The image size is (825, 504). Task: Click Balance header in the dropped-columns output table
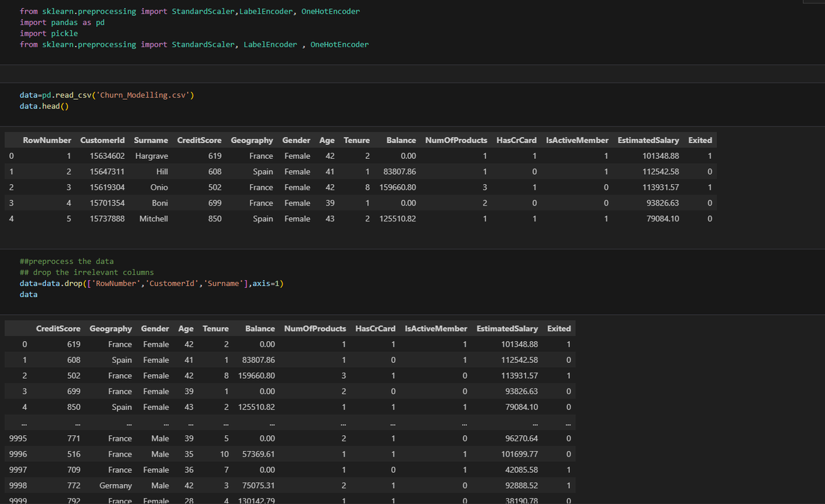coord(260,329)
